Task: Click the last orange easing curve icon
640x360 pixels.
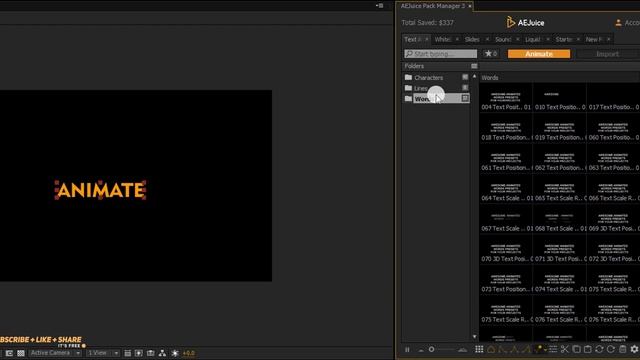Action: tap(527, 349)
